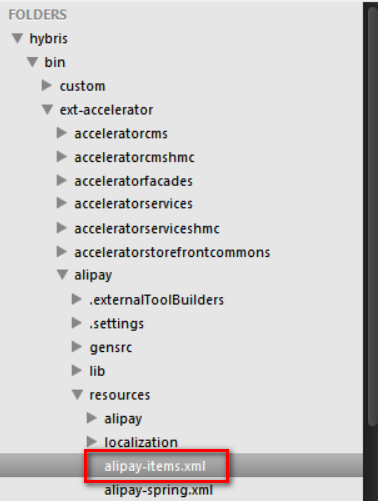Expand the custom folder arrow

point(47,86)
